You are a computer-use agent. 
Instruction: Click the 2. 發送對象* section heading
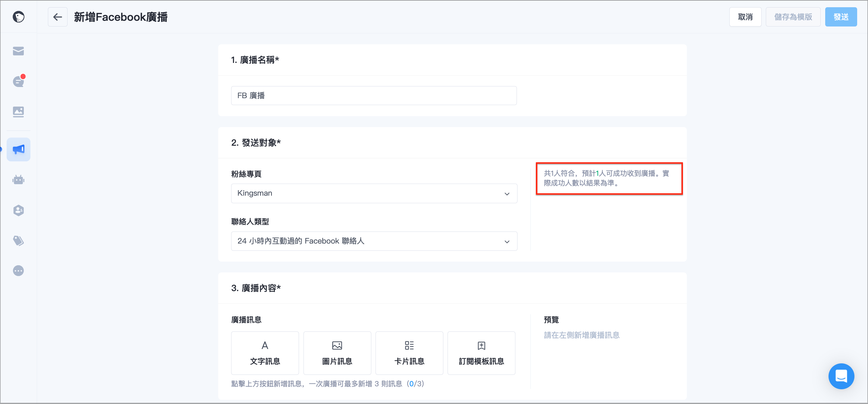[256, 143]
